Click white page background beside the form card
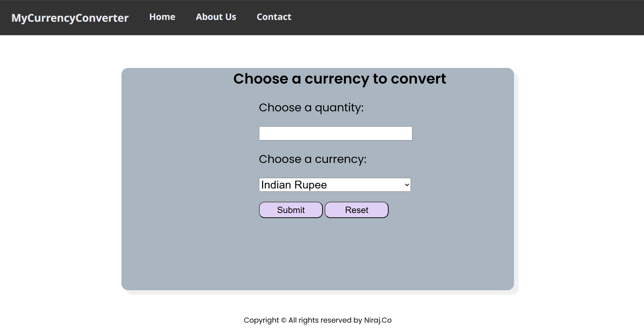This screenshot has width=644, height=329. [60, 178]
